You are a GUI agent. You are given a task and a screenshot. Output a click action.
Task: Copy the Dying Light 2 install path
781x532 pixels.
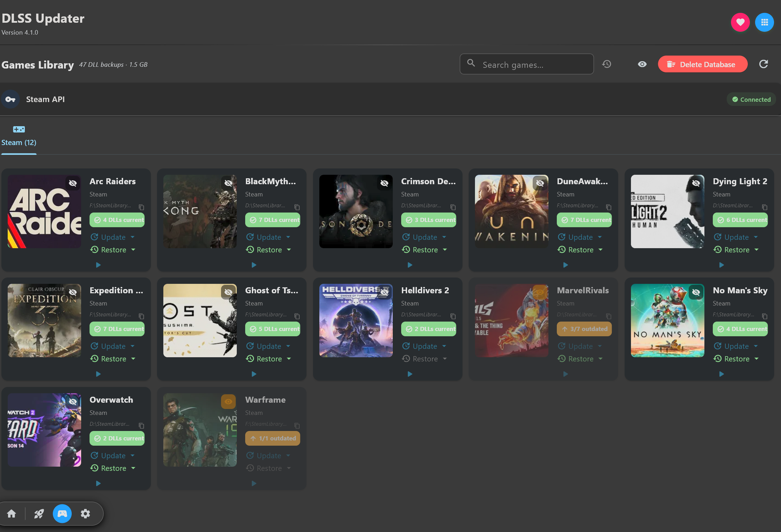(765, 207)
